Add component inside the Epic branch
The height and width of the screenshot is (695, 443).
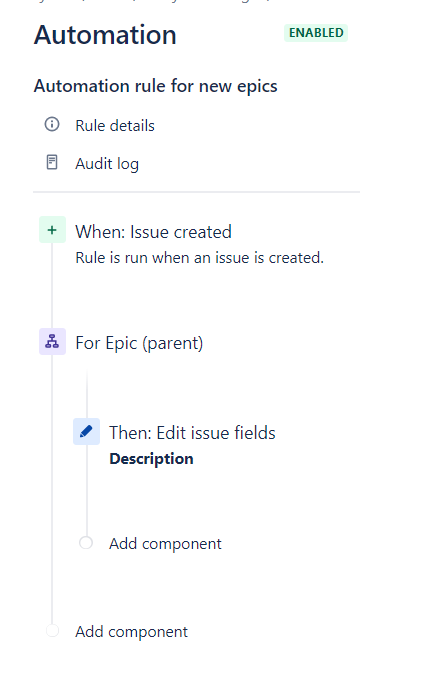pyautogui.click(x=165, y=544)
